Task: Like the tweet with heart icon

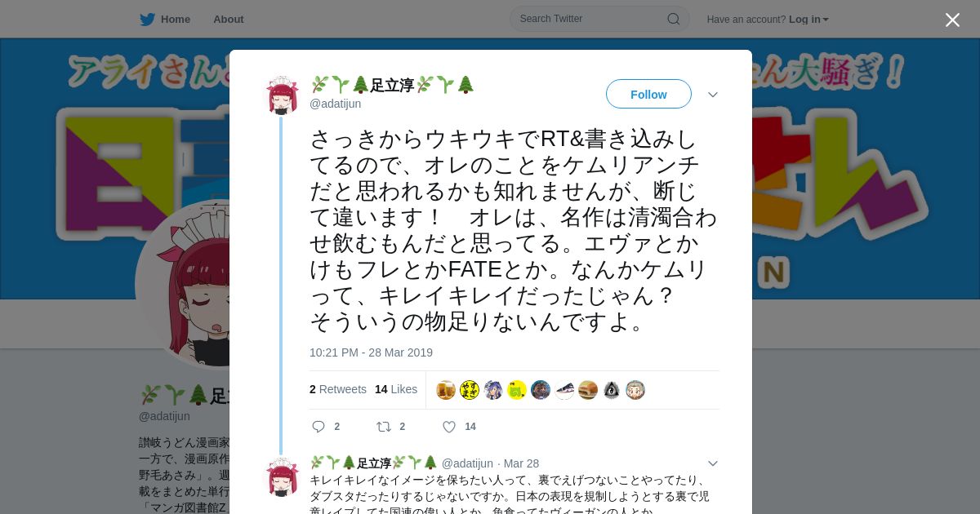Action: (x=449, y=427)
